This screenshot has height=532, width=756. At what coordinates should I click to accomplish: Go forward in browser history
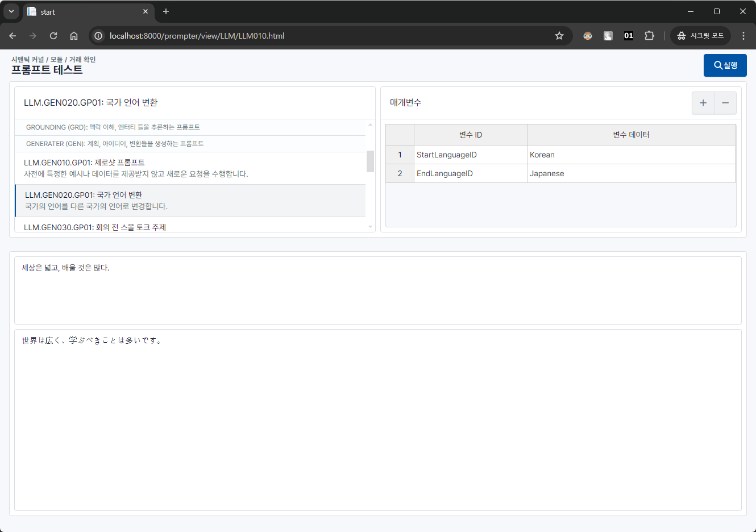coord(33,36)
